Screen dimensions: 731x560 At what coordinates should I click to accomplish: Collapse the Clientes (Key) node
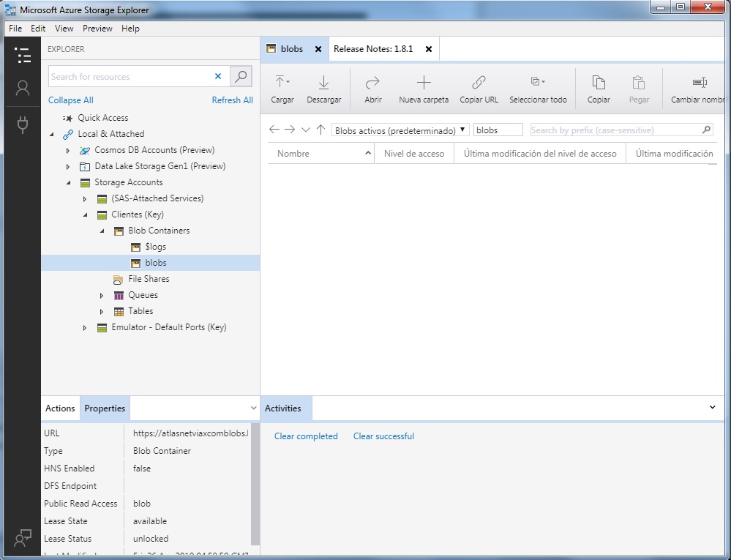(x=86, y=215)
